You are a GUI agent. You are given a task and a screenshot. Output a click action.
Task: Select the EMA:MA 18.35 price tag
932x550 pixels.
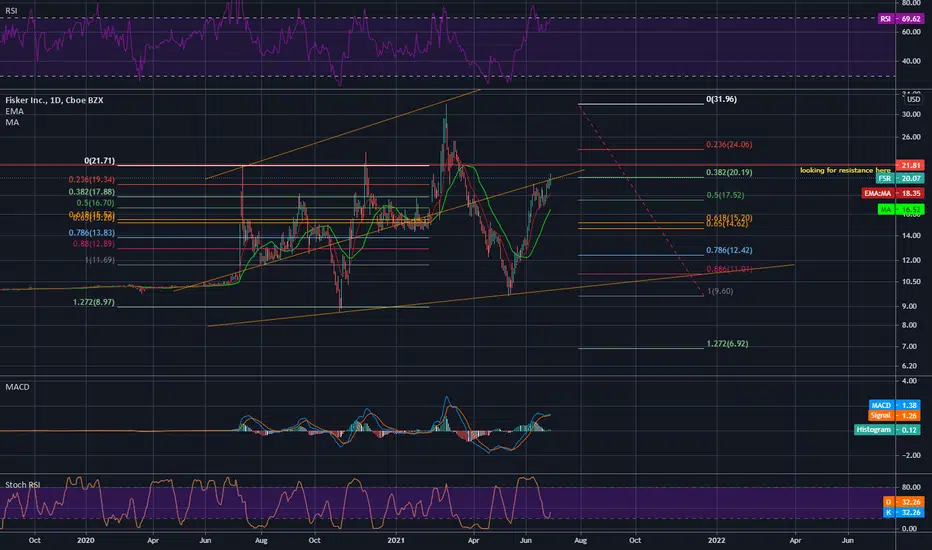click(x=893, y=193)
